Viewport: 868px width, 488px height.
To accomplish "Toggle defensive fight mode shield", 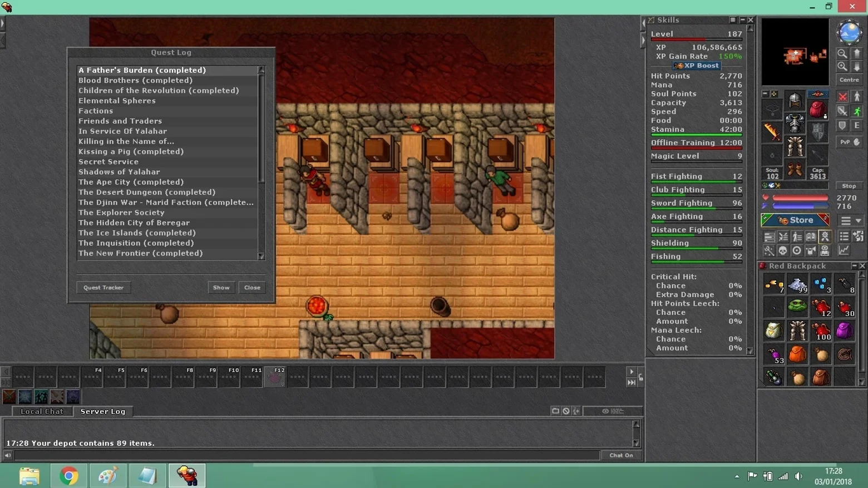I will [842, 126].
